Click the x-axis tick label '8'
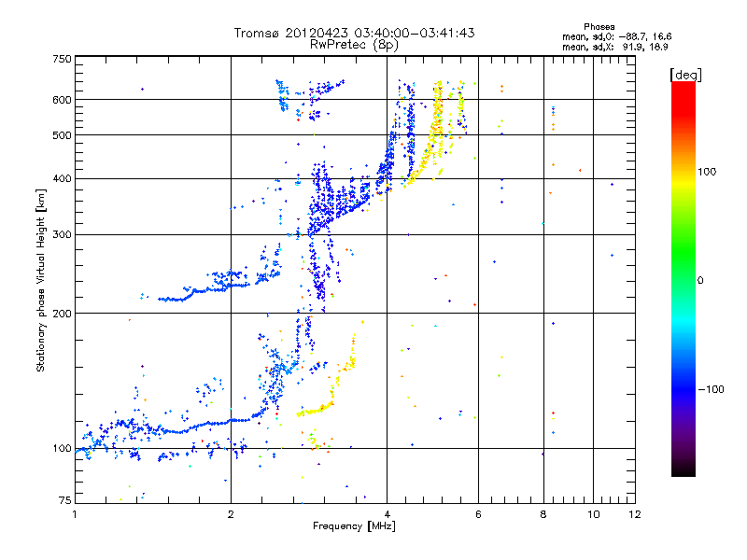The image size is (747, 560). [x=543, y=514]
